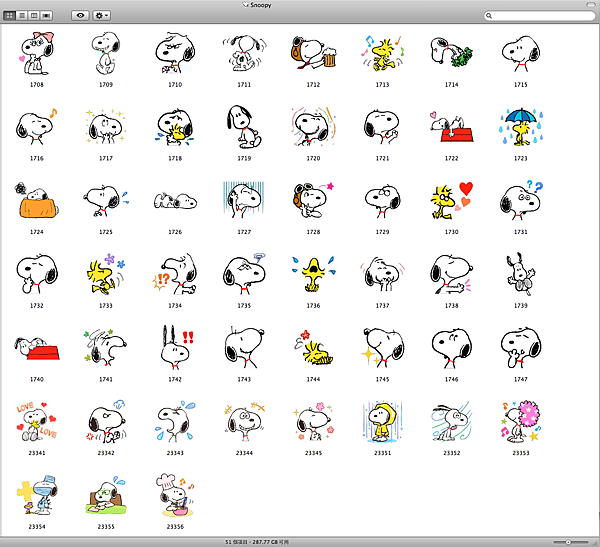Select thumbnail 1726 Snoopy lying flat

tap(175, 201)
